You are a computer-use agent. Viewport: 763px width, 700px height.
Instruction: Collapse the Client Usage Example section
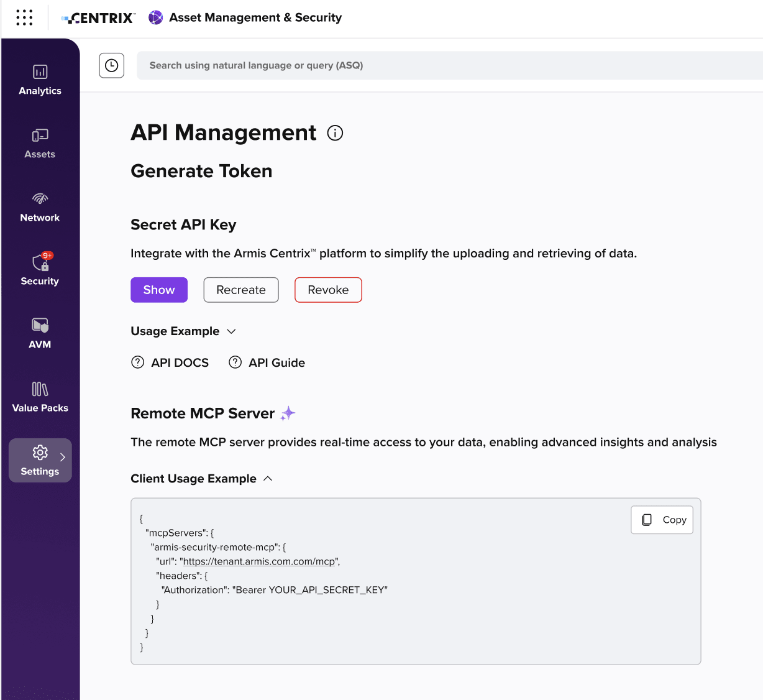click(x=268, y=479)
